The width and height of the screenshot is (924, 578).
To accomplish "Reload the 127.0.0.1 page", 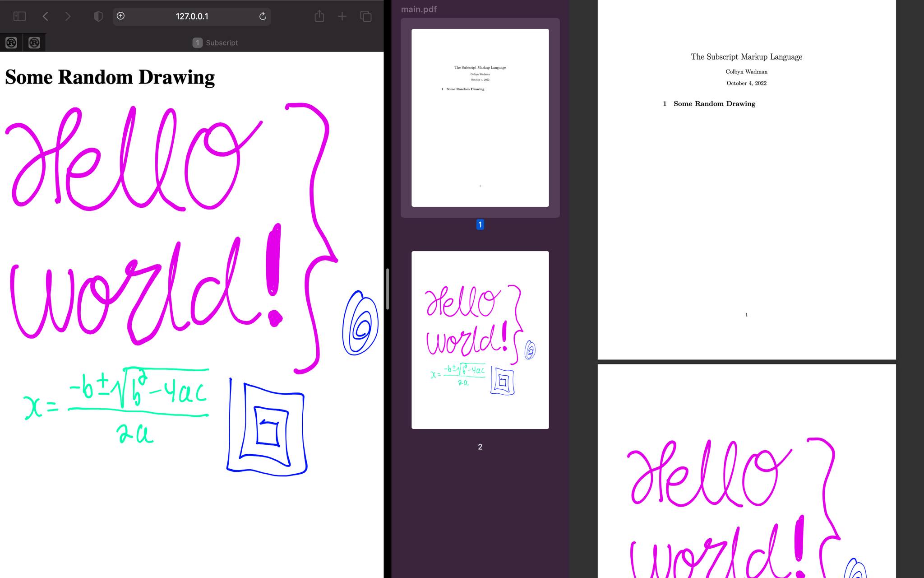I will [263, 16].
